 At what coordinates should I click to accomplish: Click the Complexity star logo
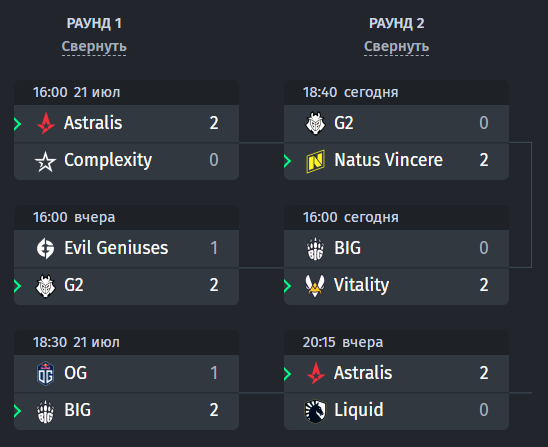[x=45, y=161]
